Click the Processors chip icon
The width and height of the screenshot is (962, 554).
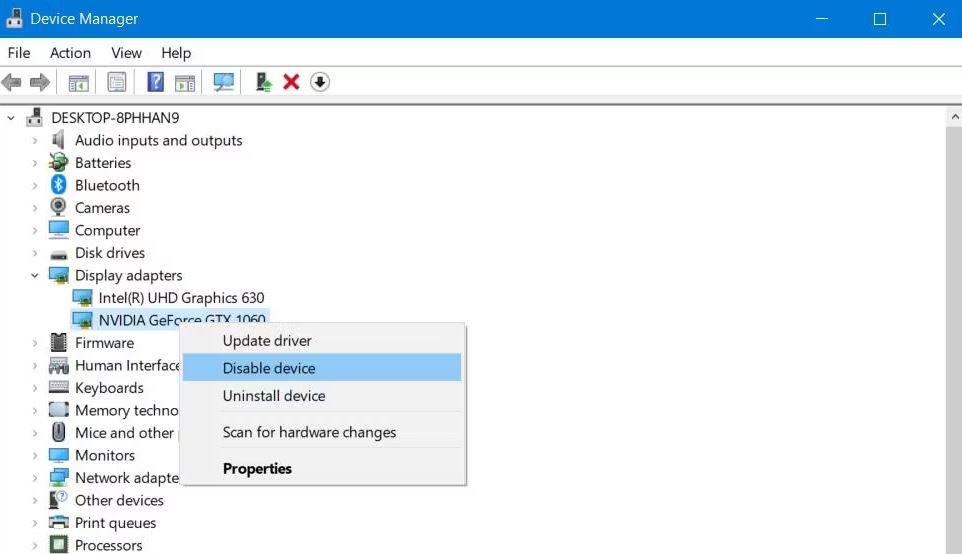tap(59, 545)
